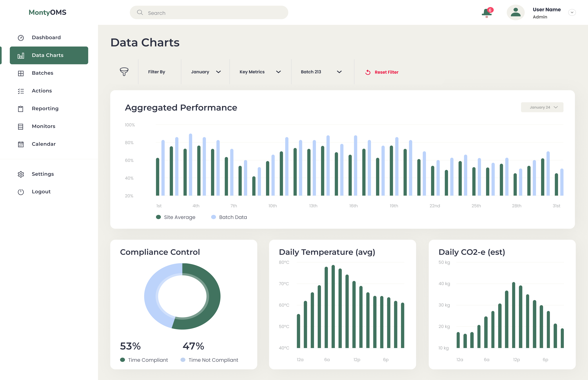Click the Compliance Control heading
588x380 pixels.
[160, 252]
